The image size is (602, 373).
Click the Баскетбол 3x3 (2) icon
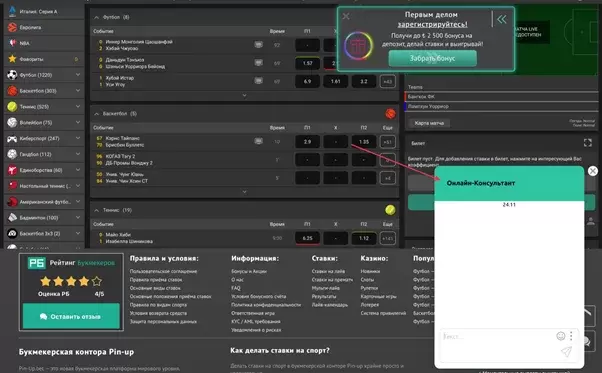click(x=12, y=233)
